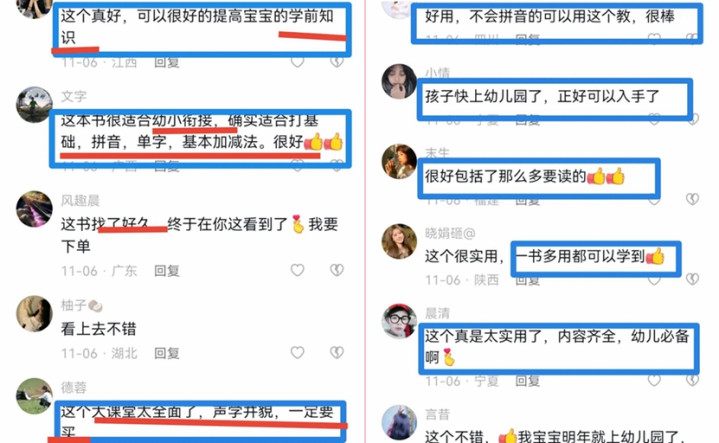Reply to 柚子's comment from 湖北
This screenshot has height=443, width=719.
pyautogui.click(x=166, y=353)
